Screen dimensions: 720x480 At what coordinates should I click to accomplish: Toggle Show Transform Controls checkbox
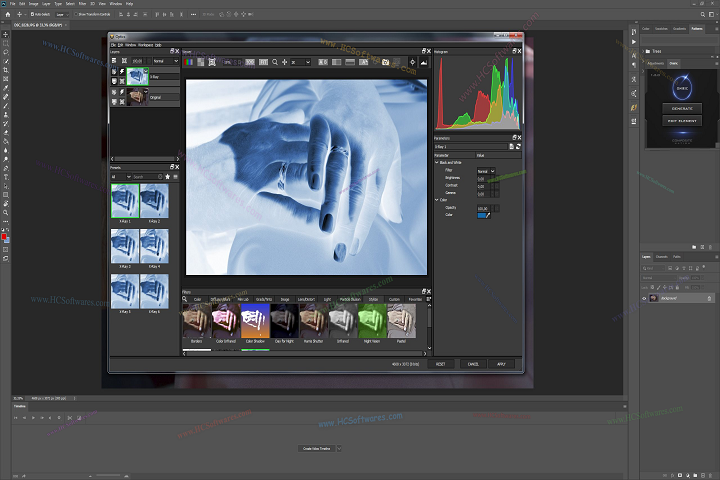coord(76,14)
